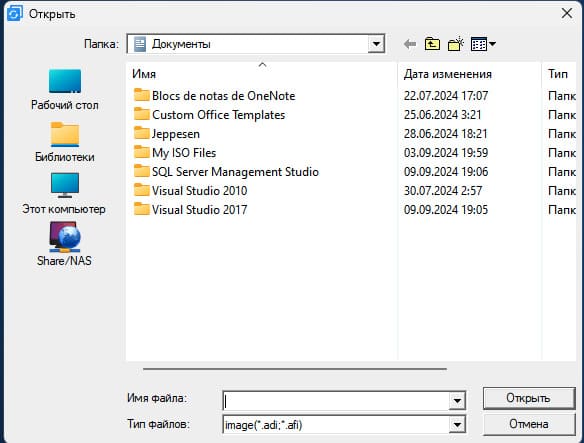Click the Открыть button
Image resolution: width=584 pixels, height=443 pixels.
529,398
